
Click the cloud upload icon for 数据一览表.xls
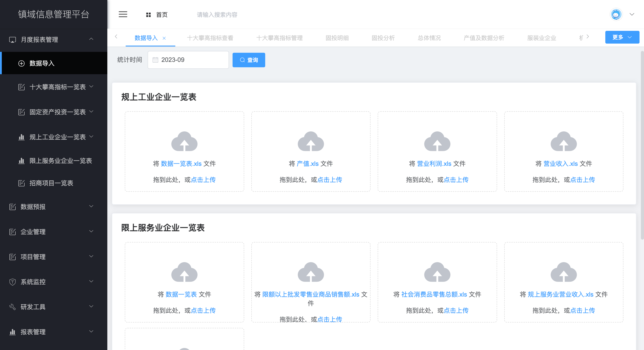coord(184,141)
